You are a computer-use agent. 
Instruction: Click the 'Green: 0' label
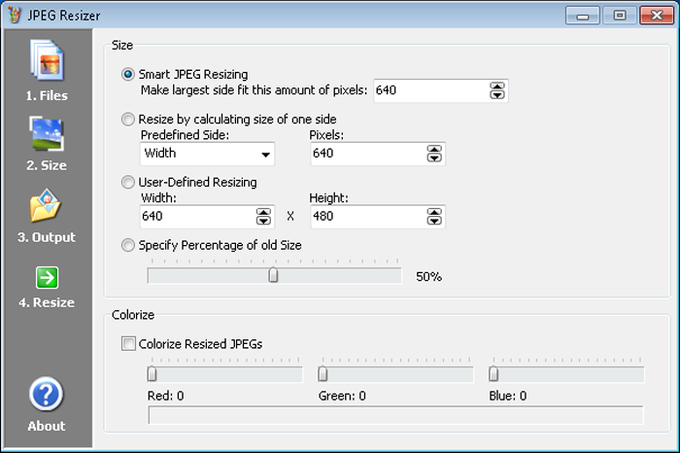[342, 396]
